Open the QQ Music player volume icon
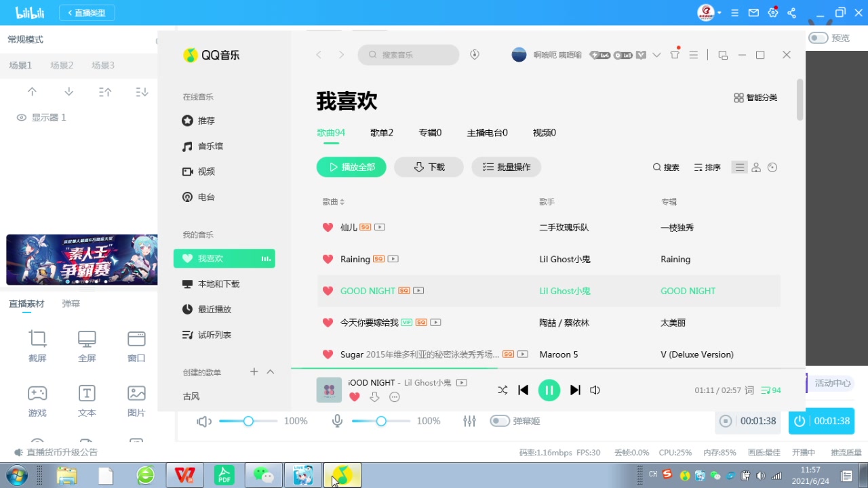 click(x=595, y=390)
